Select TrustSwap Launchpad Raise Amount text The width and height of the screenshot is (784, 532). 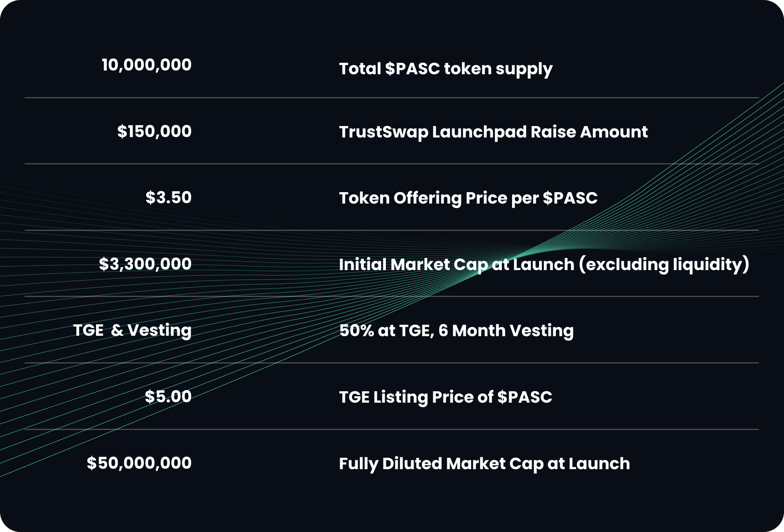pyautogui.click(x=493, y=132)
